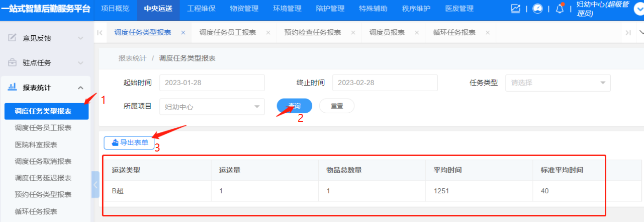Screen dimensions: 644x222
Task: Click the 妇幼中心(超级管理员) user name
Action: (x=603, y=9)
